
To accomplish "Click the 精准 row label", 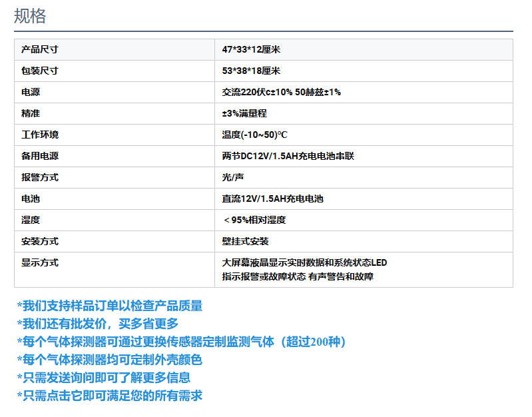I will [x=31, y=113].
